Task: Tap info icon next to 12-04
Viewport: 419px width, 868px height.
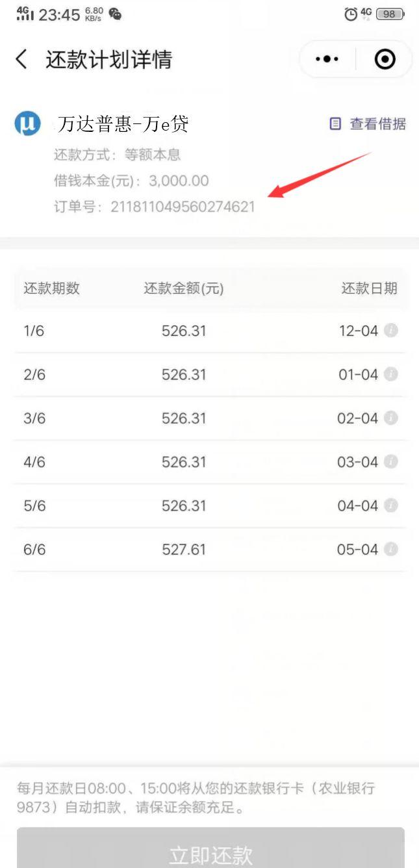Action: 390,331
